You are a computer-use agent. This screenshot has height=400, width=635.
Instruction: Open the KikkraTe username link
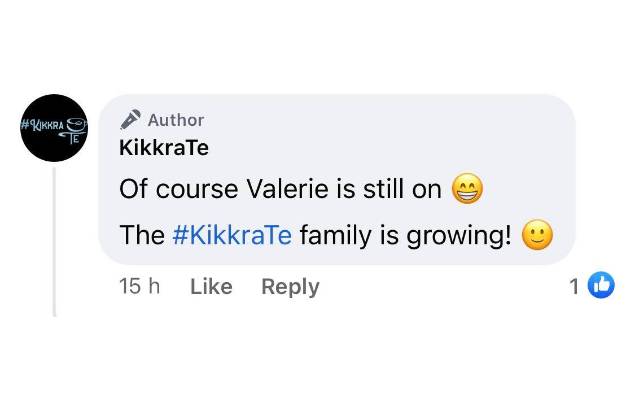click(x=163, y=148)
